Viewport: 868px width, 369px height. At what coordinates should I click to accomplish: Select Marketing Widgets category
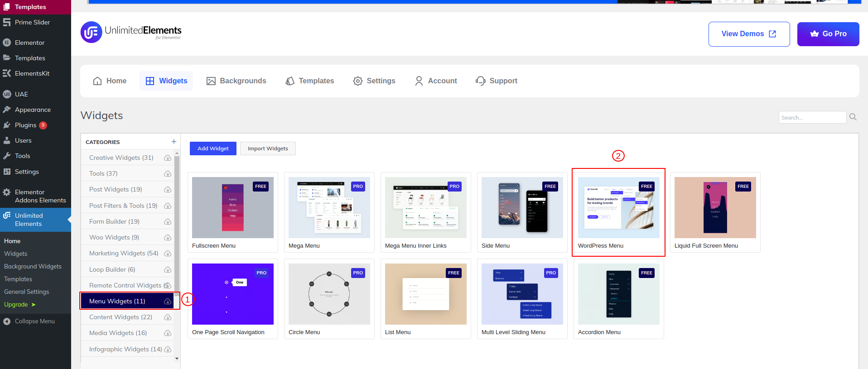123,253
